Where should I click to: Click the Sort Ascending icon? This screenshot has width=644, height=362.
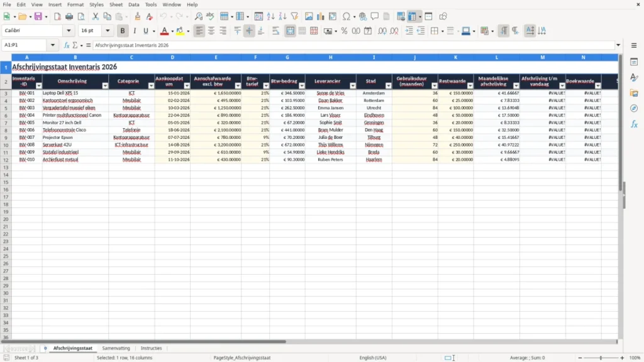coord(270,16)
